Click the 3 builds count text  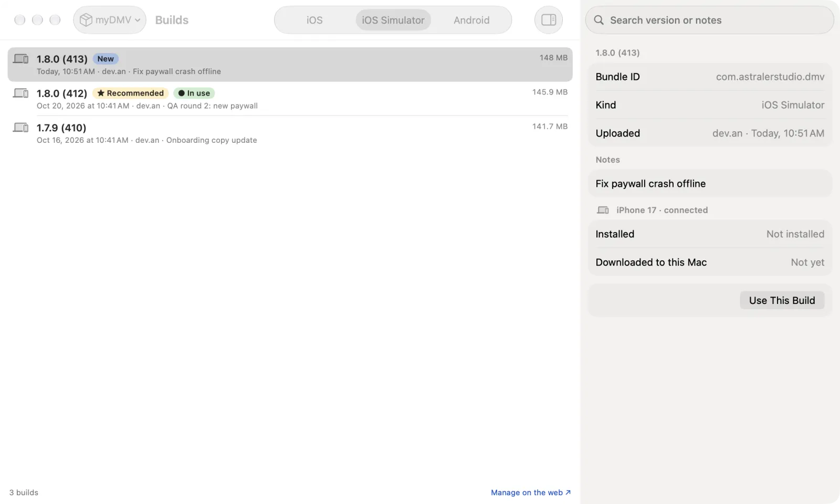pyautogui.click(x=24, y=492)
